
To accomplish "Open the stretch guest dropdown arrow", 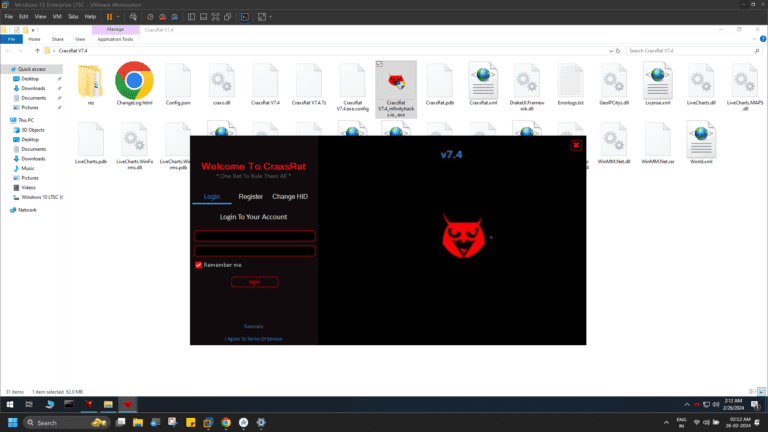I will (x=270, y=17).
